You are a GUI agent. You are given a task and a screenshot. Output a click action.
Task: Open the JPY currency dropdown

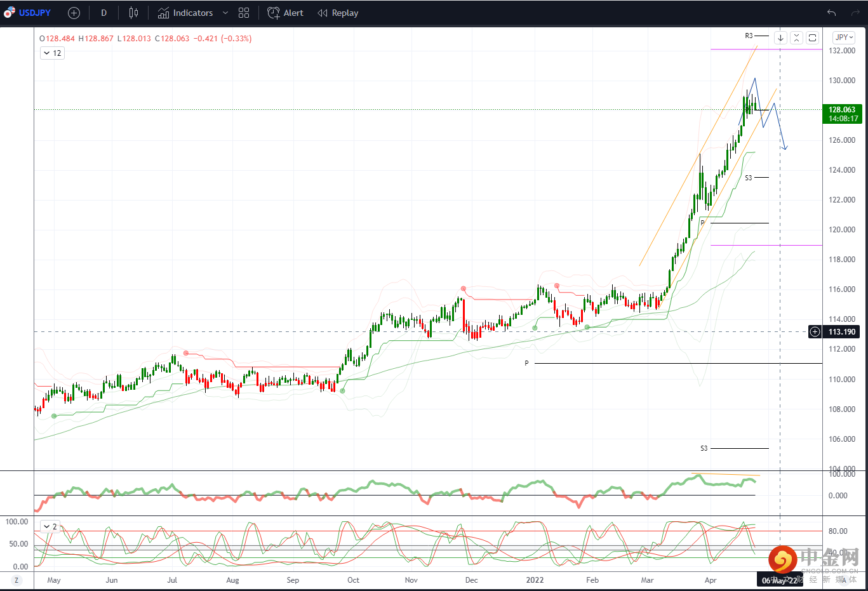tap(844, 37)
